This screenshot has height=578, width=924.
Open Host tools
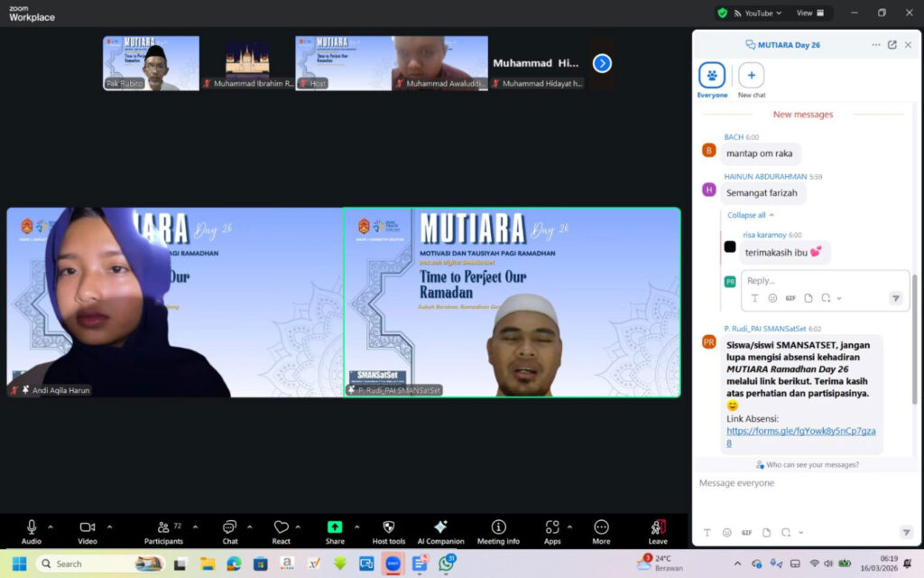388,528
